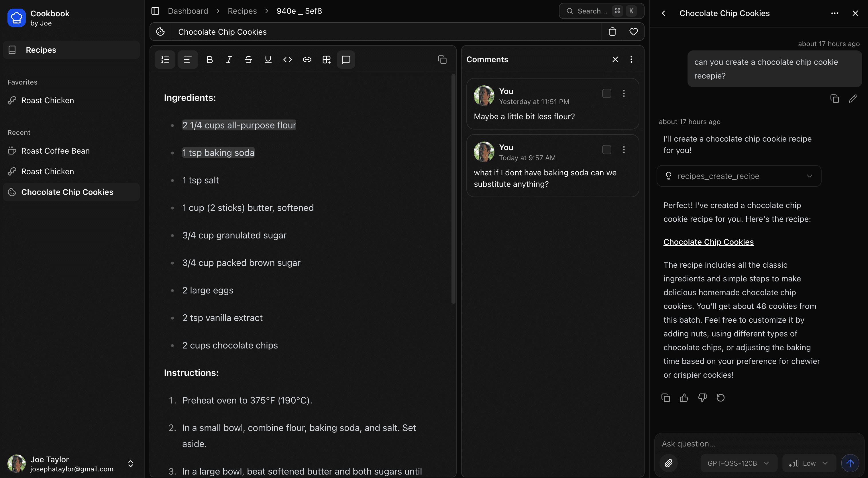The height and width of the screenshot is (478, 868).
Task: Open the code formatting tool
Action: coord(287,60)
